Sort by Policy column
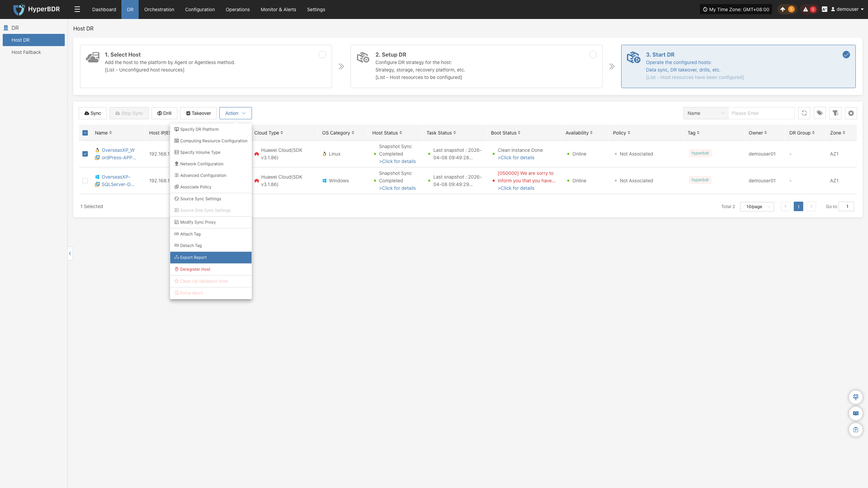Image resolution: width=868 pixels, height=488 pixels. pos(629,133)
